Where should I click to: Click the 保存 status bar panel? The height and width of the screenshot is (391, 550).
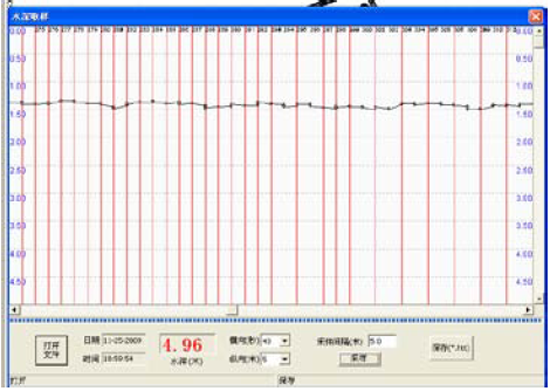410,380
